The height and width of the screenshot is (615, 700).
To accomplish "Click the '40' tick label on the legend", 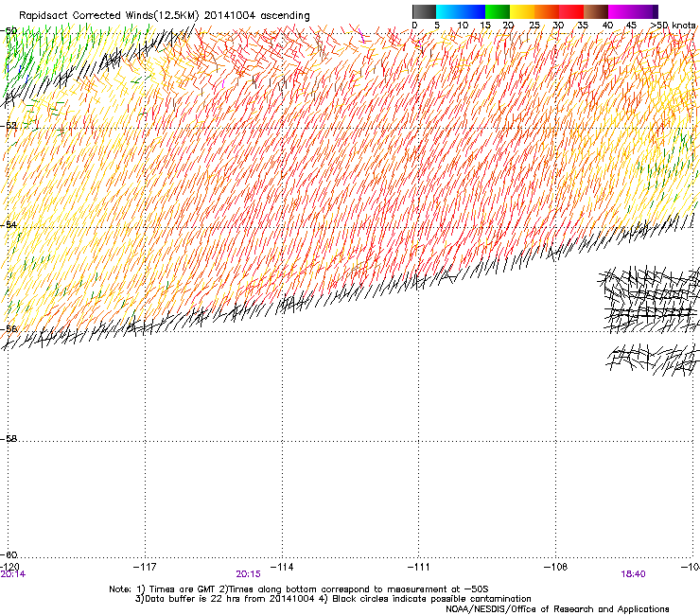I will coord(607,26).
